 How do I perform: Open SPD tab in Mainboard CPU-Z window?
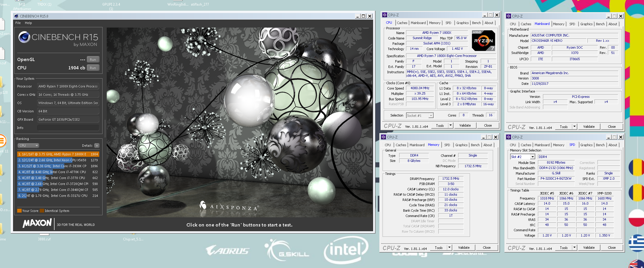pyautogui.click(x=572, y=24)
